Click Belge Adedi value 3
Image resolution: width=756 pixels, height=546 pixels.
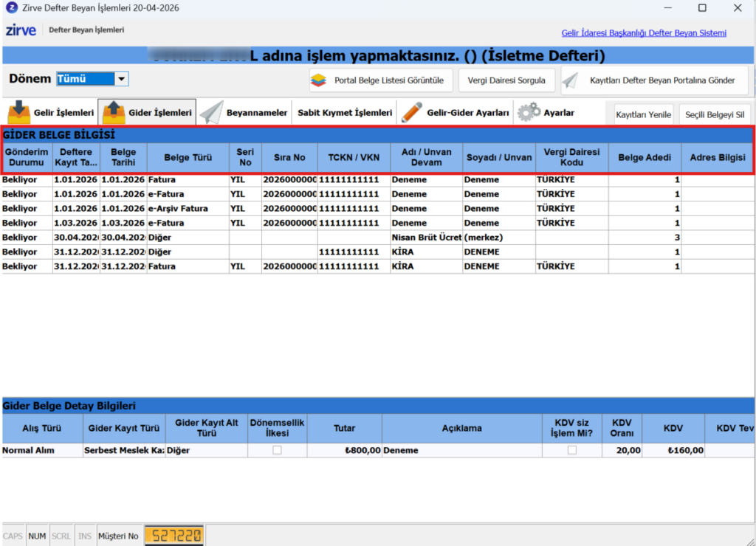[x=645, y=238]
